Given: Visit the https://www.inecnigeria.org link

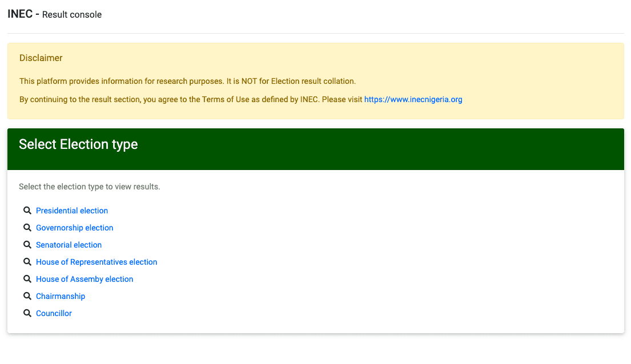Looking at the screenshot, I should tap(413, 99).
